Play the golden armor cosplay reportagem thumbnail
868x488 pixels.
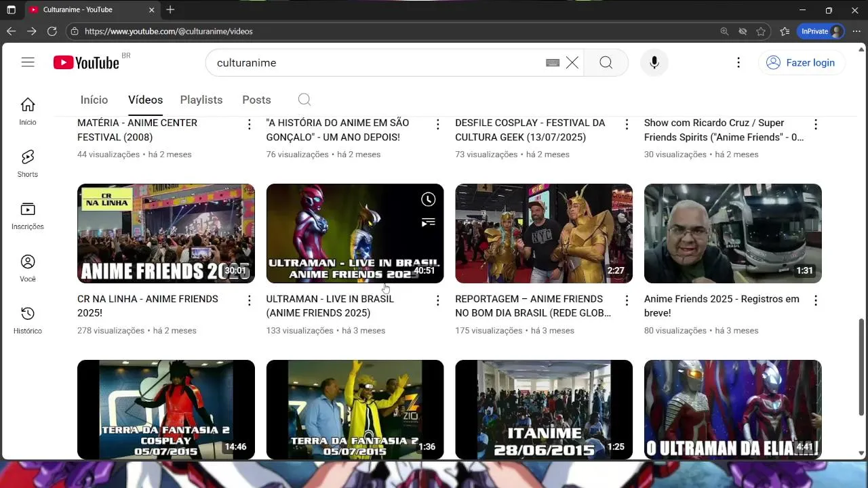tap(544, 233)
